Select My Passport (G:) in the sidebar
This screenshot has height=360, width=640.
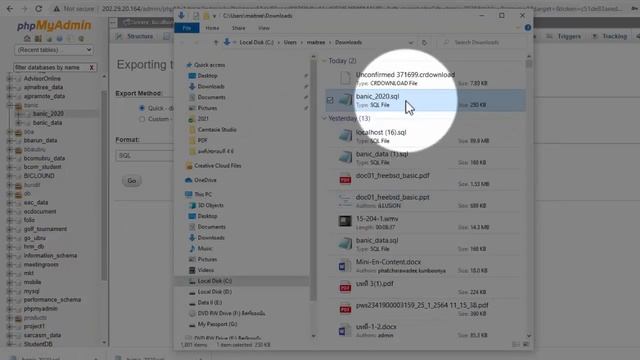217,324
